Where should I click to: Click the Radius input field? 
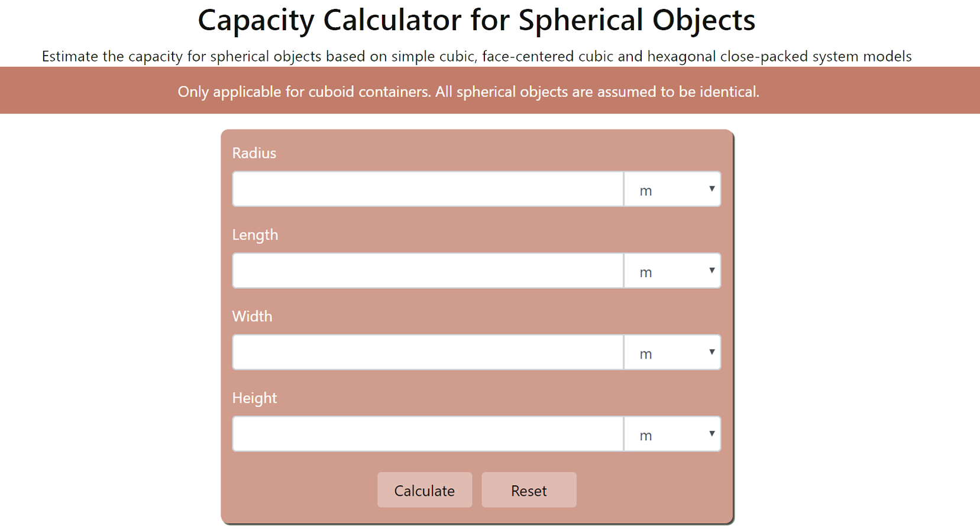pyautogui.click(x=428, y=189)
